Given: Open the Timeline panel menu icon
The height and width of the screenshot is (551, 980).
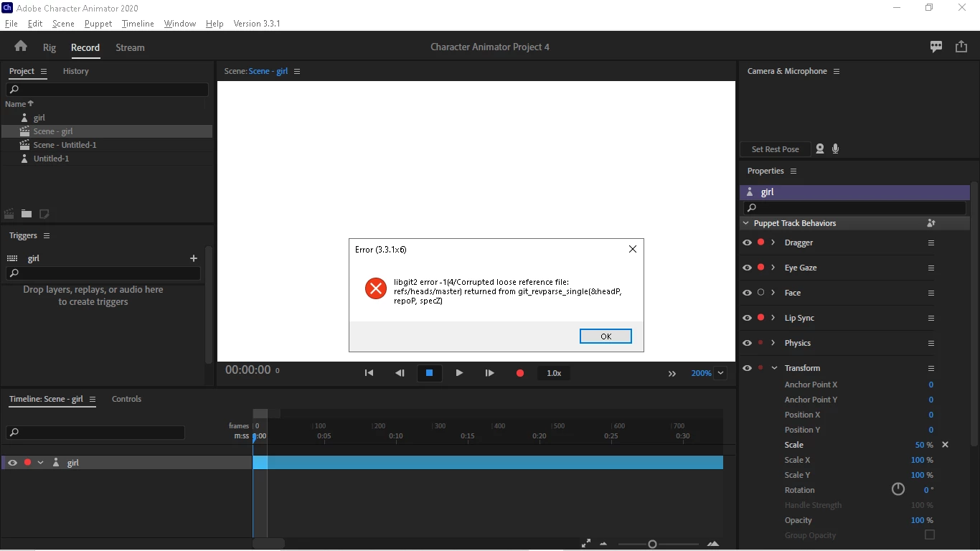Looking at the screenshot, I should pos(93,400).
